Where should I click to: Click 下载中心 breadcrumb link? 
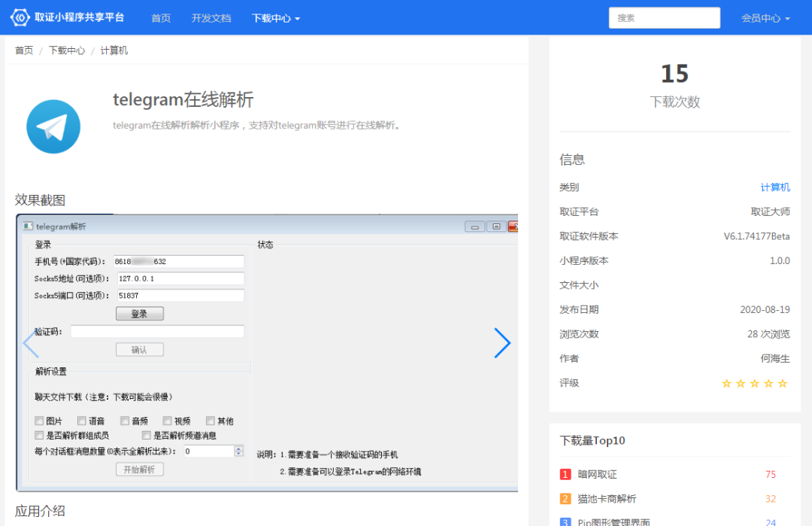tap(67, 50)
